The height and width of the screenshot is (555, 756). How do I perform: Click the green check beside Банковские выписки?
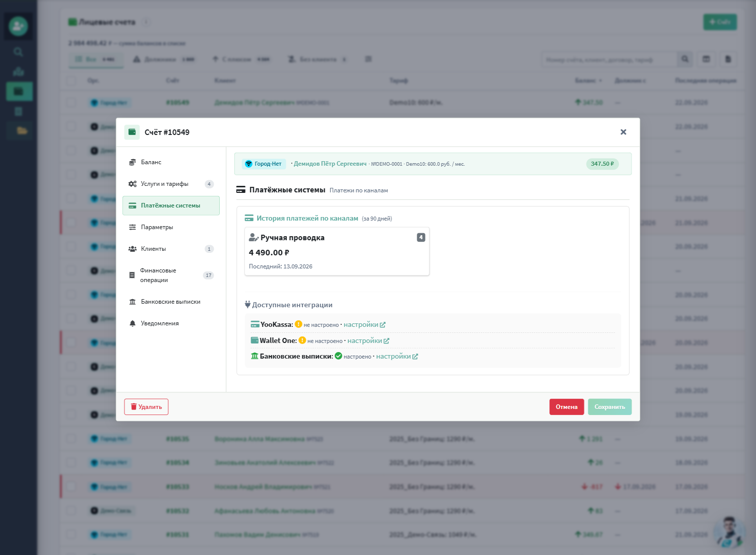339,356
